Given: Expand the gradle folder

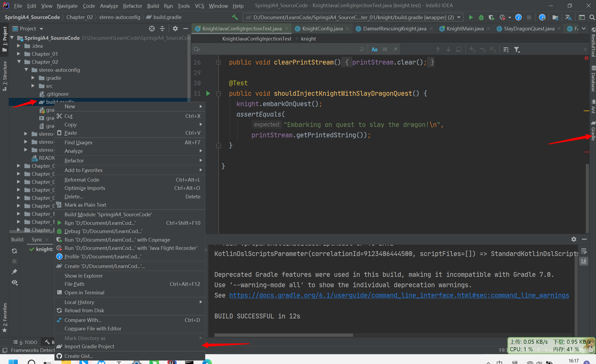Looking at the screenshot, I should (33, 78).
